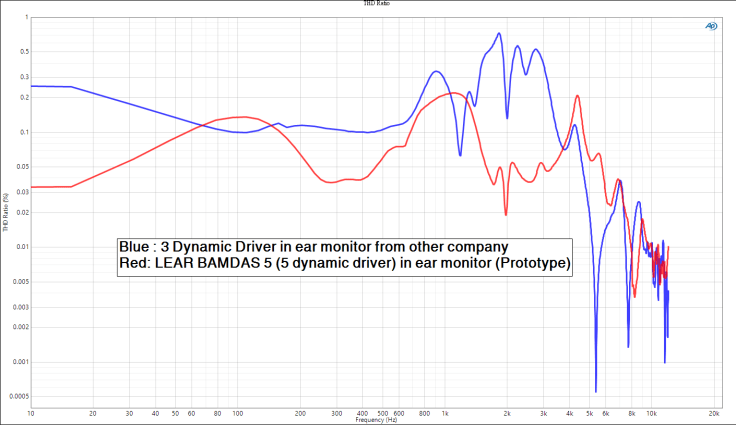Click the blue curve's highest peak near 2k
Screen dimensions: 736x425
pyautogui.click(x=499, y=34)
